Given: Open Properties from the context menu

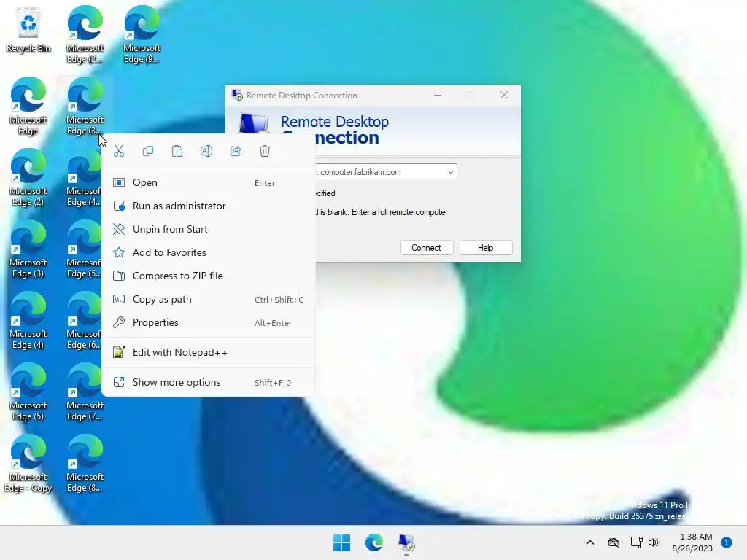Looking at the screenshot, I should tap(208, 323).
